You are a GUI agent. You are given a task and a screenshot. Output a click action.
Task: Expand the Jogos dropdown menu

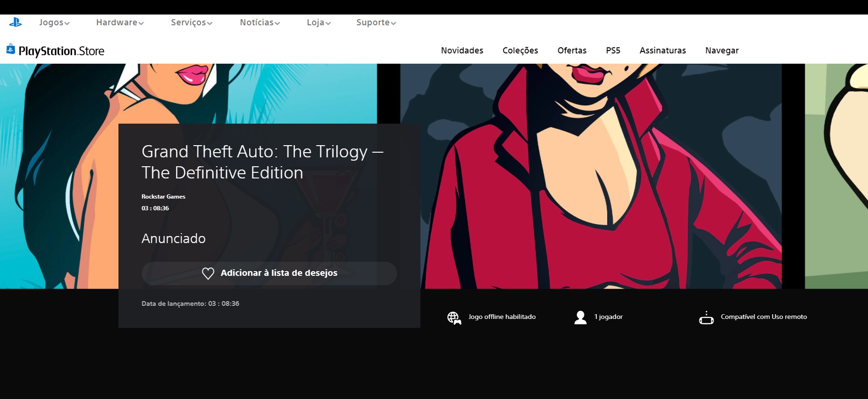(54, 22)
